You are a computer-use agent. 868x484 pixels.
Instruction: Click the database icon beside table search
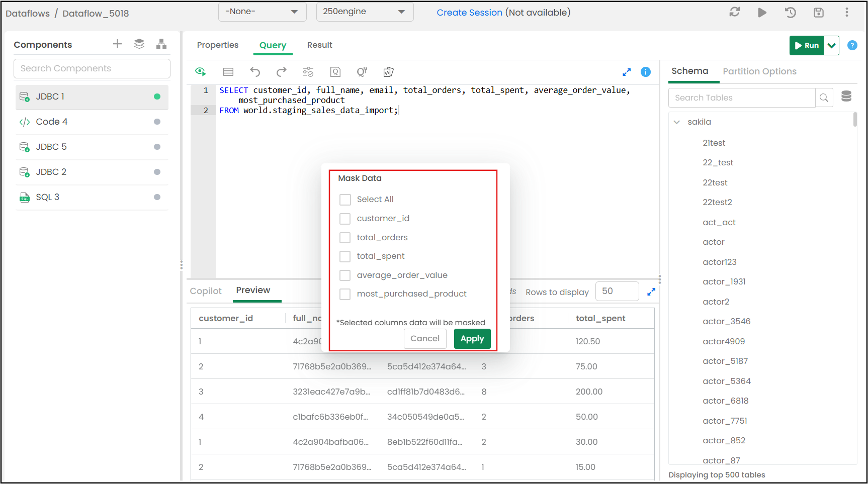click(x=846, y=96)
